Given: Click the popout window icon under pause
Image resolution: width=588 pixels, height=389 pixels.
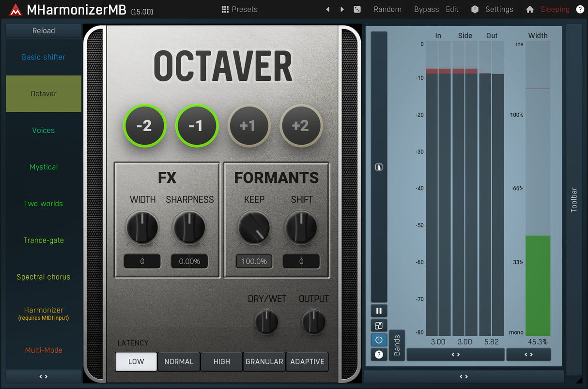Looking at the screenshot, I should [379, 325].
